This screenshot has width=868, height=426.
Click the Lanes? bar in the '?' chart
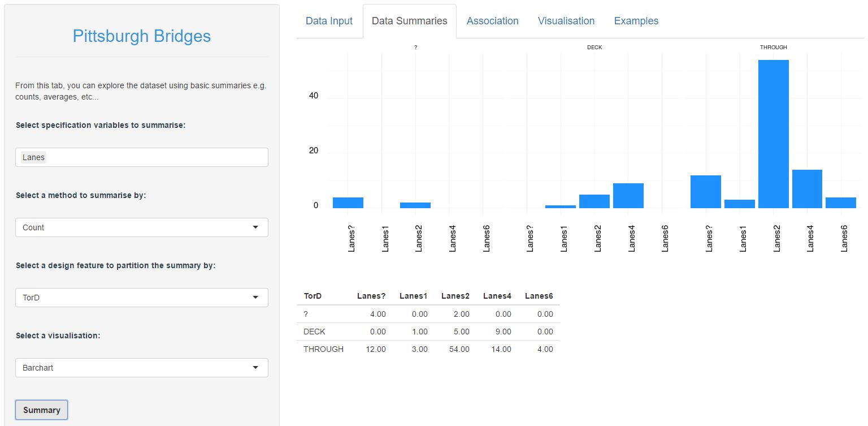click(x=348, y=203)
